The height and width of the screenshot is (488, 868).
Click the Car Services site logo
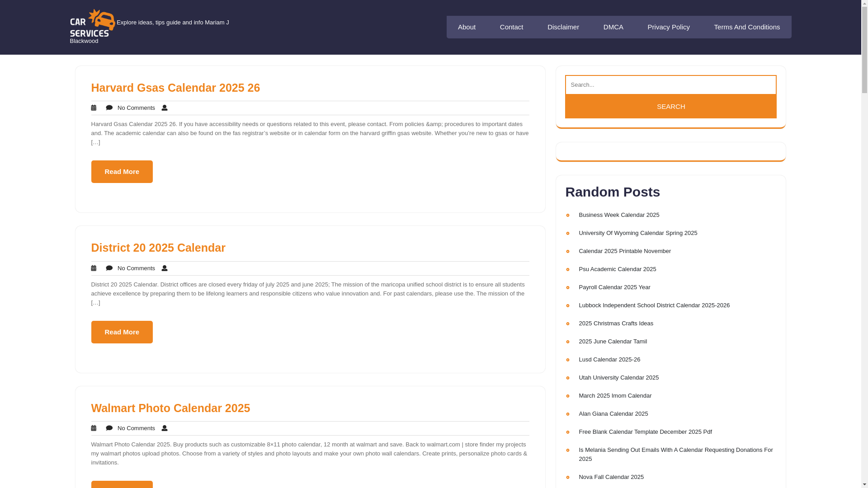click(92, 23)
